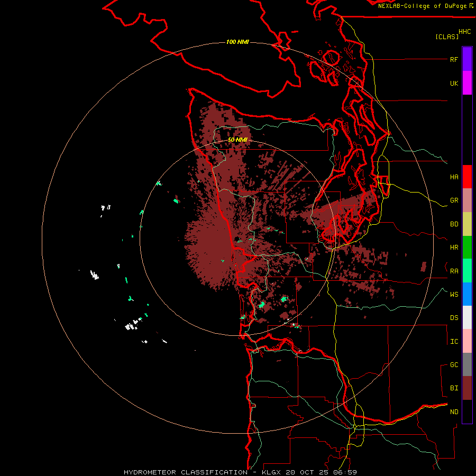
Task: Select the 'GC' legend label
Action: (x=454, y=364)
